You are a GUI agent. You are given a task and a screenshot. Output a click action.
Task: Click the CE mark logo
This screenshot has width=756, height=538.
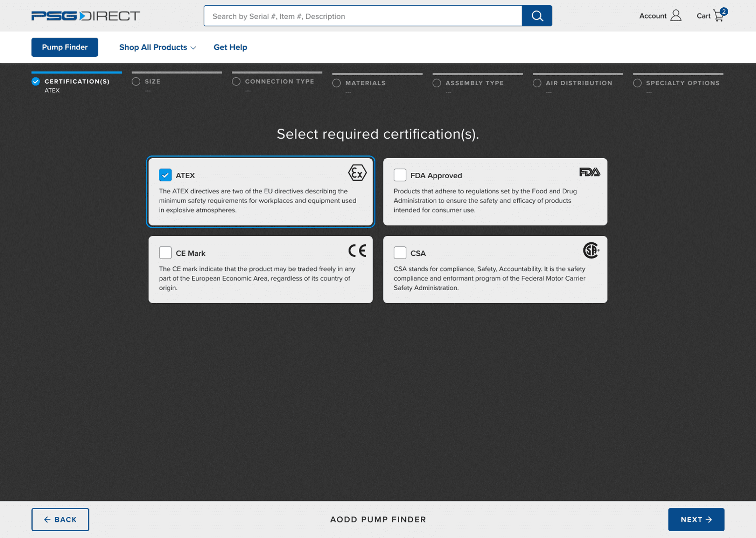[357, 251]
